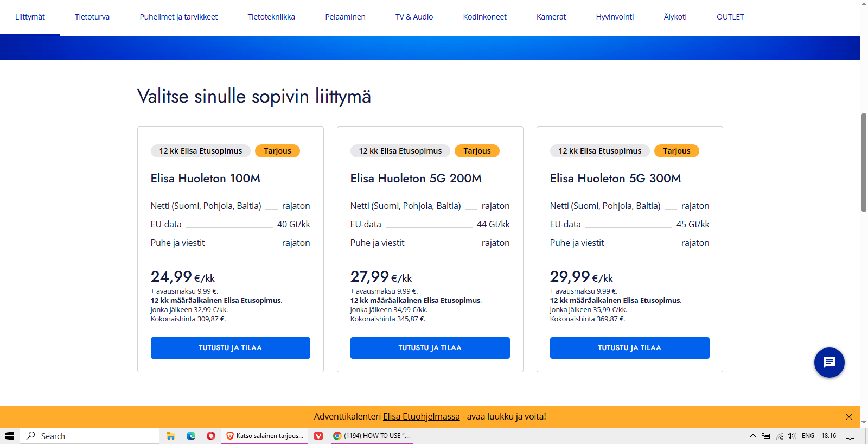868x444 pixels.
Task: Launch Opera browser from the taskbar
Action: pyautogui.click(x=211, y=436)
